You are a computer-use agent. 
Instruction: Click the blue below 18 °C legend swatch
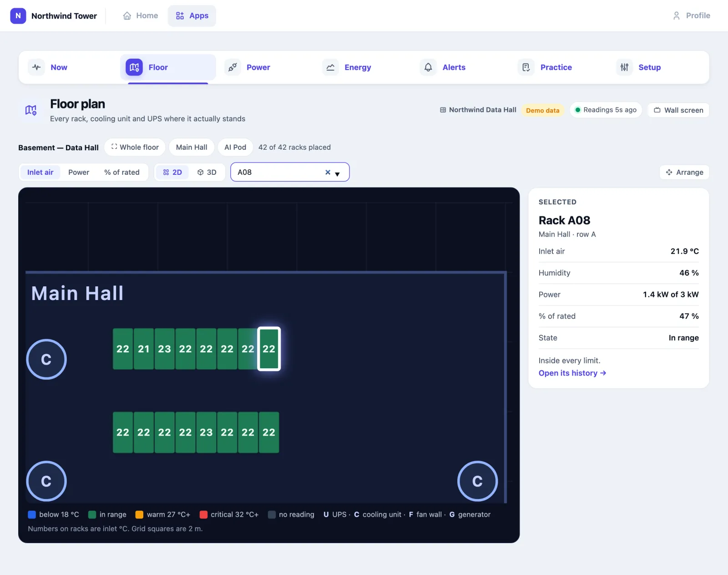pyautogui.click(x=32, y=514)
